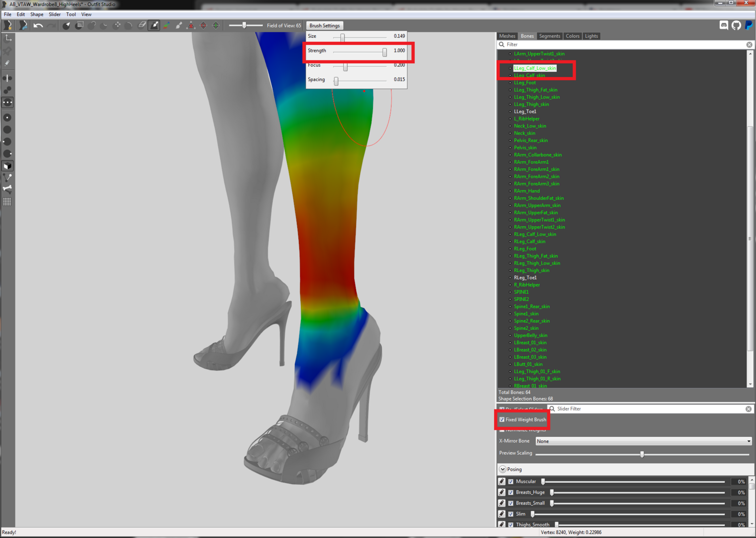Uncheck the Muscular slider checkbox

coord(511,482)
